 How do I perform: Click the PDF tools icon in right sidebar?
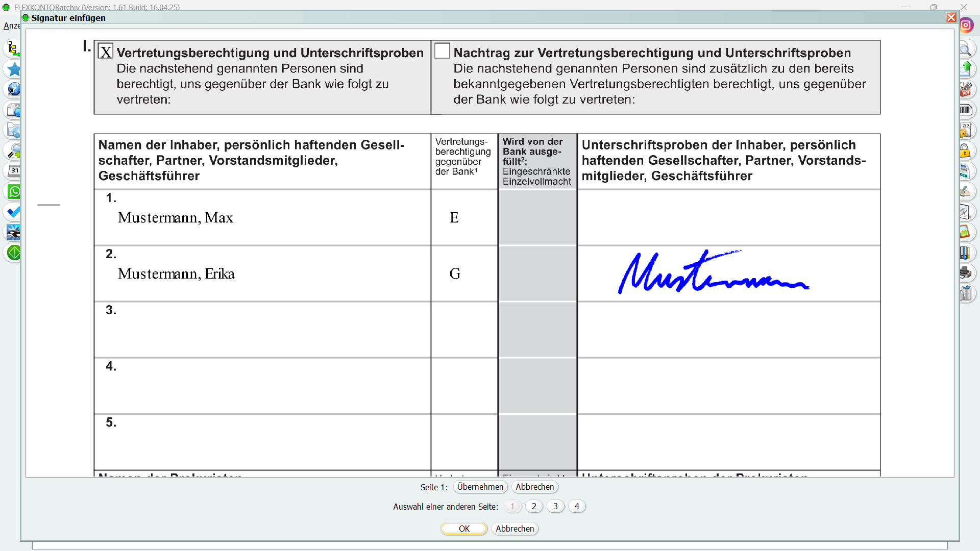(x=966, y=90)
